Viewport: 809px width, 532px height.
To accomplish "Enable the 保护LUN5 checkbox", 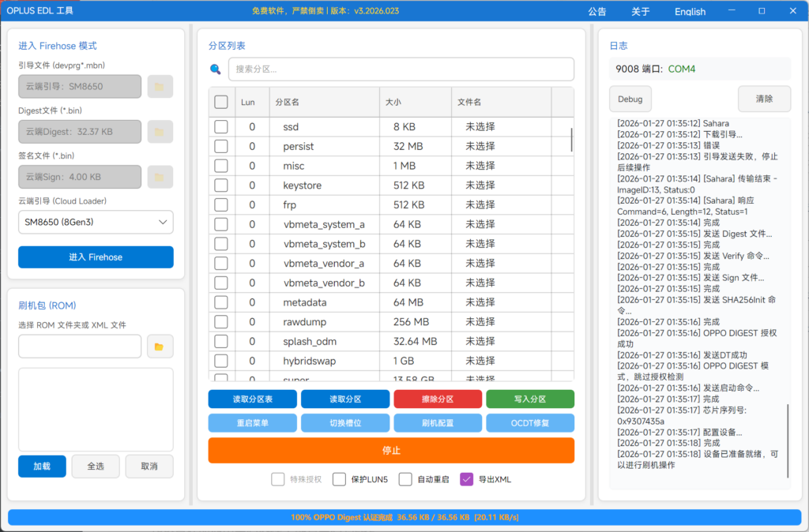I will (340, 479).
